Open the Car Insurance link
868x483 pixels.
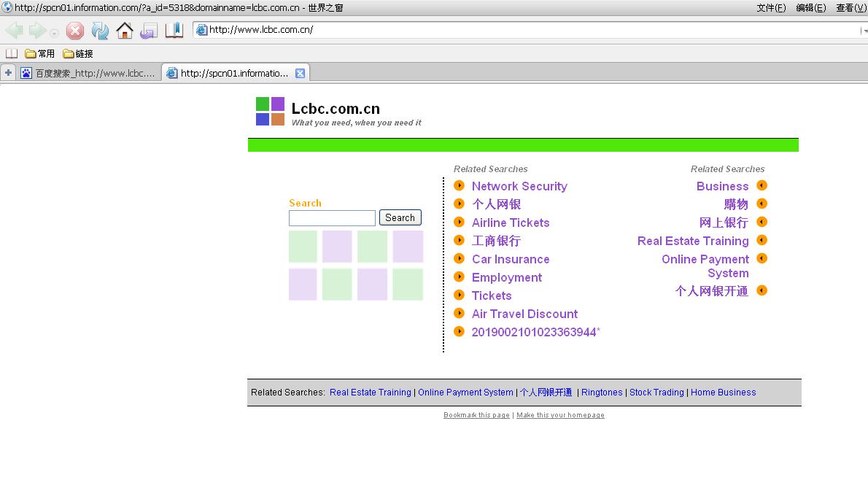click(x=511, y=259)
